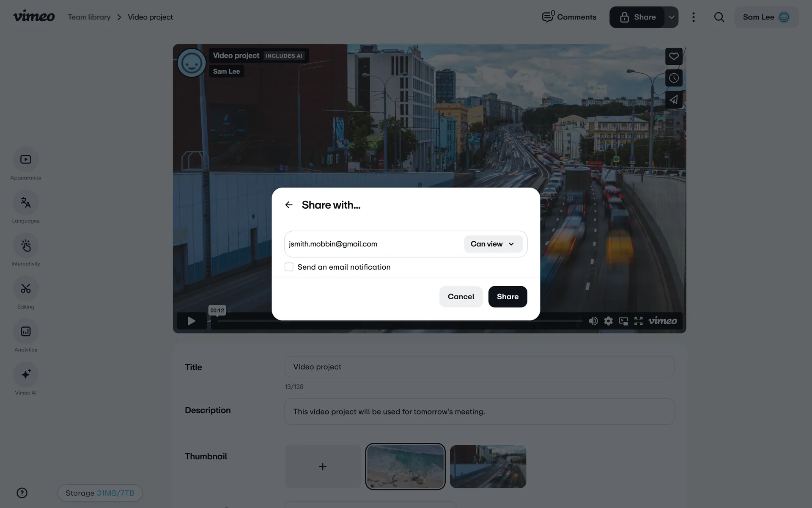Open the Appearance sidebar panel
Image resolution: width=812 pixels, height=508 pixels.
point(26,160)
